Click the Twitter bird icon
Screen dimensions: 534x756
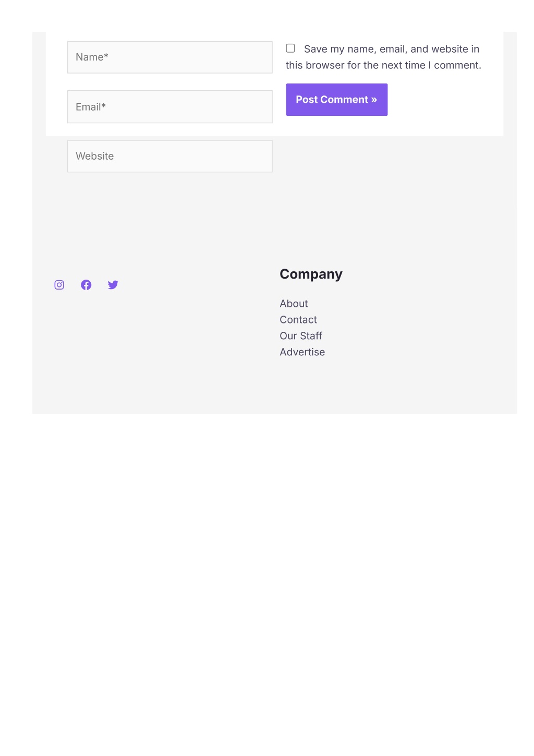pyautogui.click(x=113, y=285)
